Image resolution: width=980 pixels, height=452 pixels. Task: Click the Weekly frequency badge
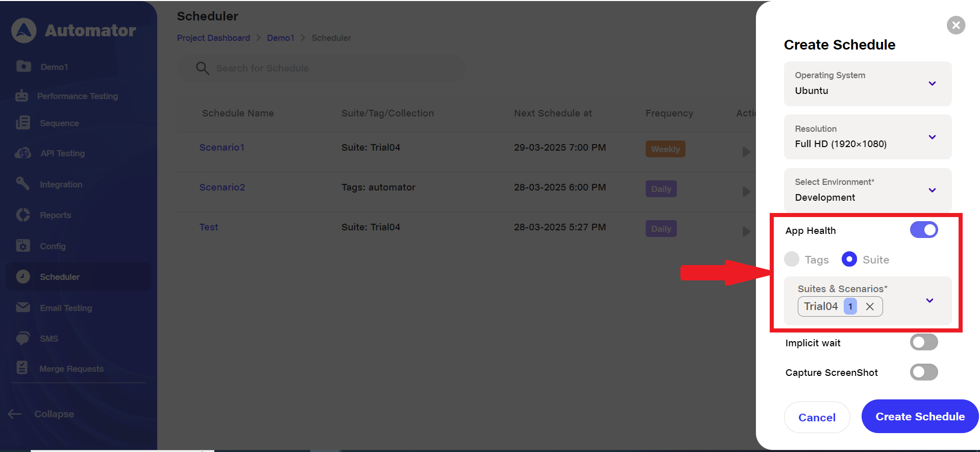666,149
